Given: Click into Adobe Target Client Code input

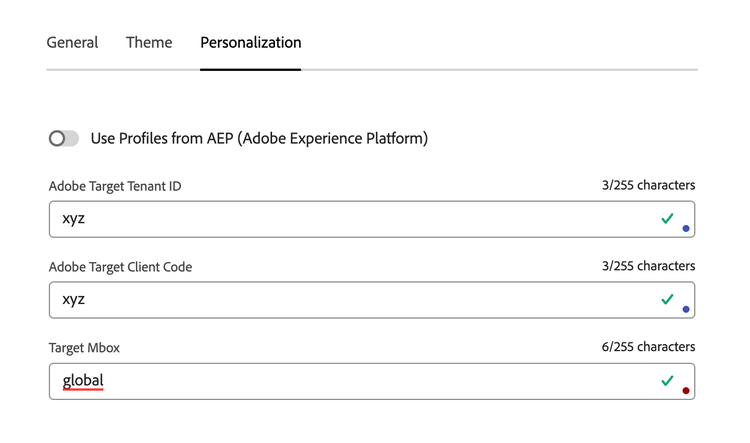Looking at the screenshot, I should coord(350,300).
